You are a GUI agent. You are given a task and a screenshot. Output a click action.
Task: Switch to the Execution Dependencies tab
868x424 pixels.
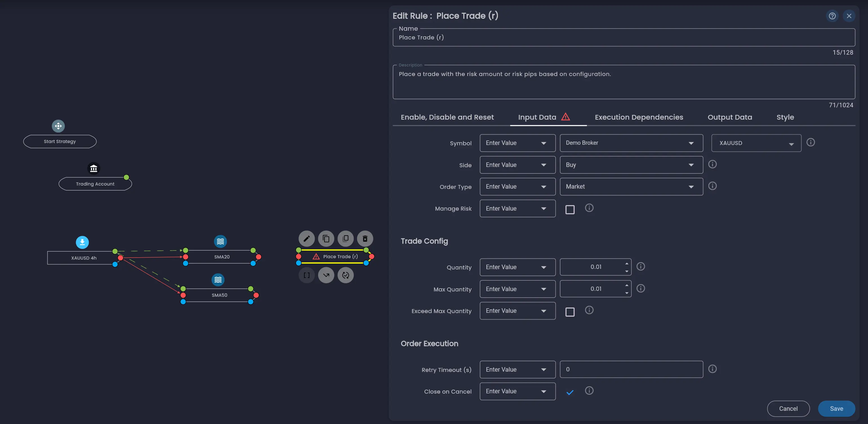(638, 117)
